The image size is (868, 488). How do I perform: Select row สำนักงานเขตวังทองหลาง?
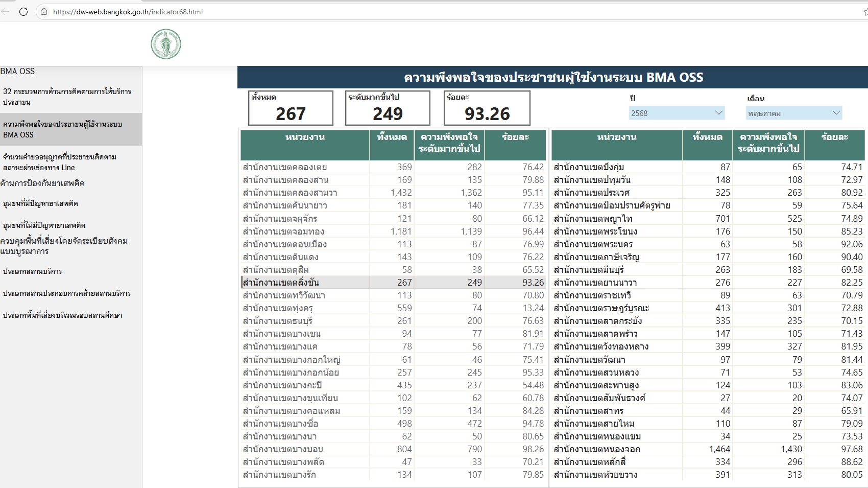pyautogui.click(x=708, y=346)
